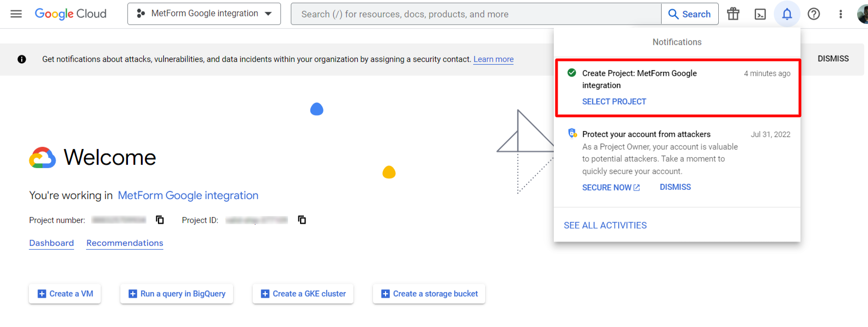Open SEE ALL ACTIVITIES
Viewport: 868px width, 327px height.
tap(605, 225)
